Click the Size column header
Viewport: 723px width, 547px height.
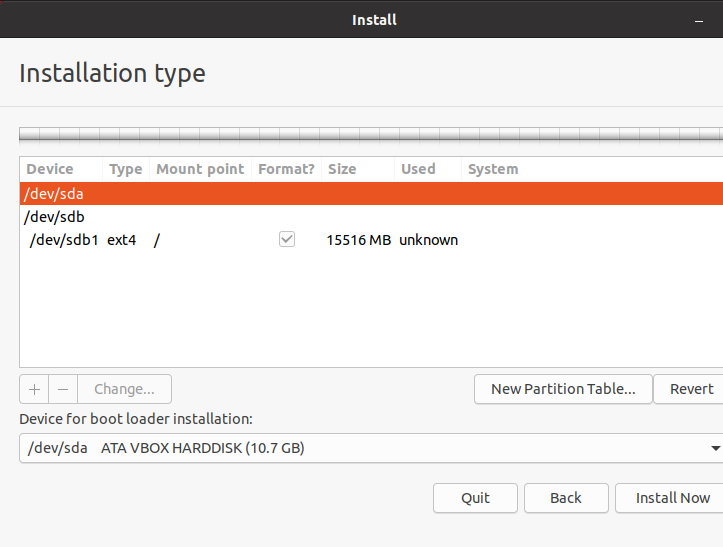[x=342, y=169]
